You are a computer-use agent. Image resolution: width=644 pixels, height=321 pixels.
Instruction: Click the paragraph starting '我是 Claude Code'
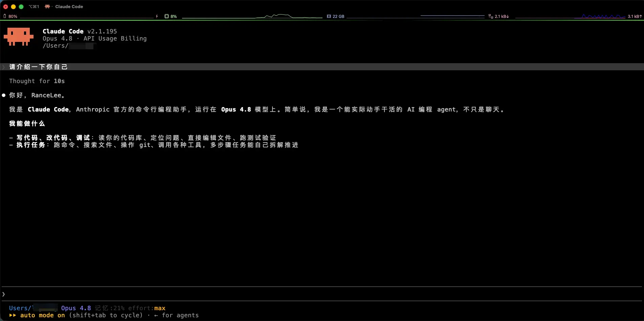coord(257,109)
